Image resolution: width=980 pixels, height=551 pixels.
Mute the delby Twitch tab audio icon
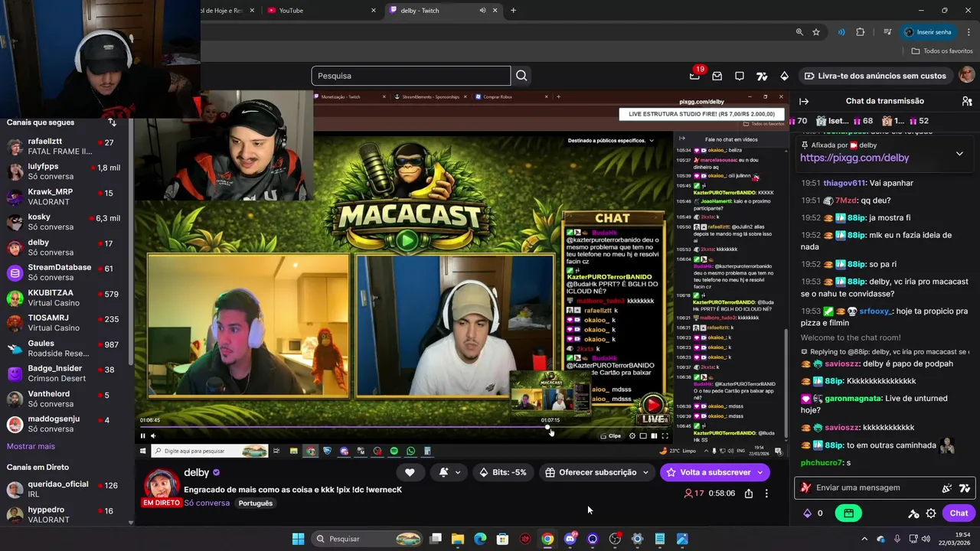pos(482,10)
